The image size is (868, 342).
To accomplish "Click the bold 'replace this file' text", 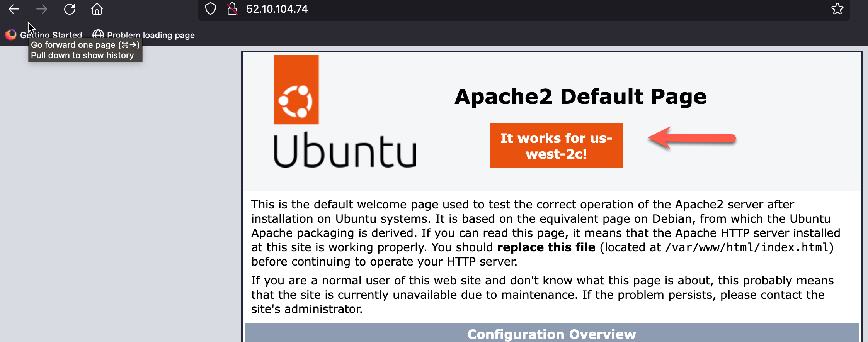I will [546, 247].
